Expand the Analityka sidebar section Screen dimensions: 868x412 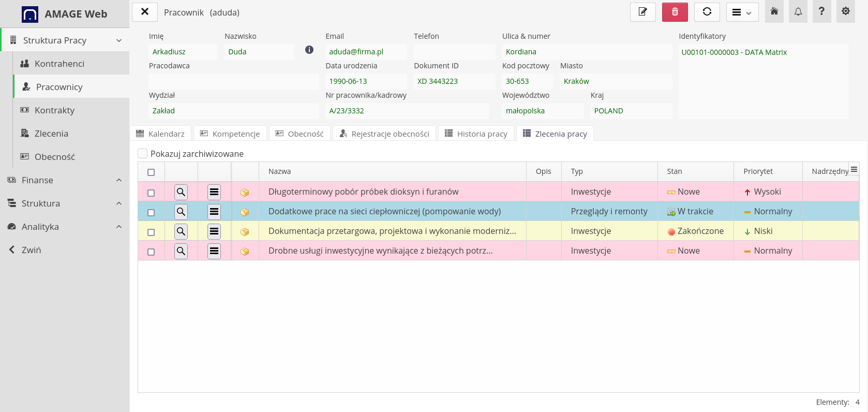click(65, 227)
